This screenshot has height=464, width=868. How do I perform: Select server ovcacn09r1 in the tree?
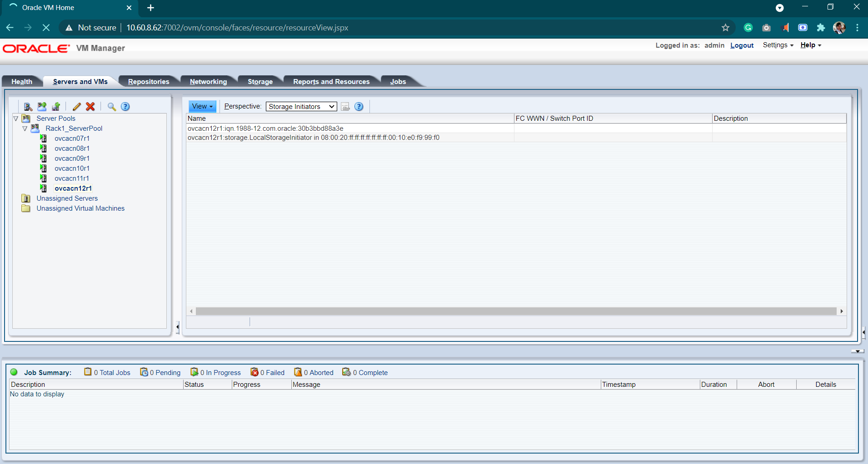click(72, 158)
